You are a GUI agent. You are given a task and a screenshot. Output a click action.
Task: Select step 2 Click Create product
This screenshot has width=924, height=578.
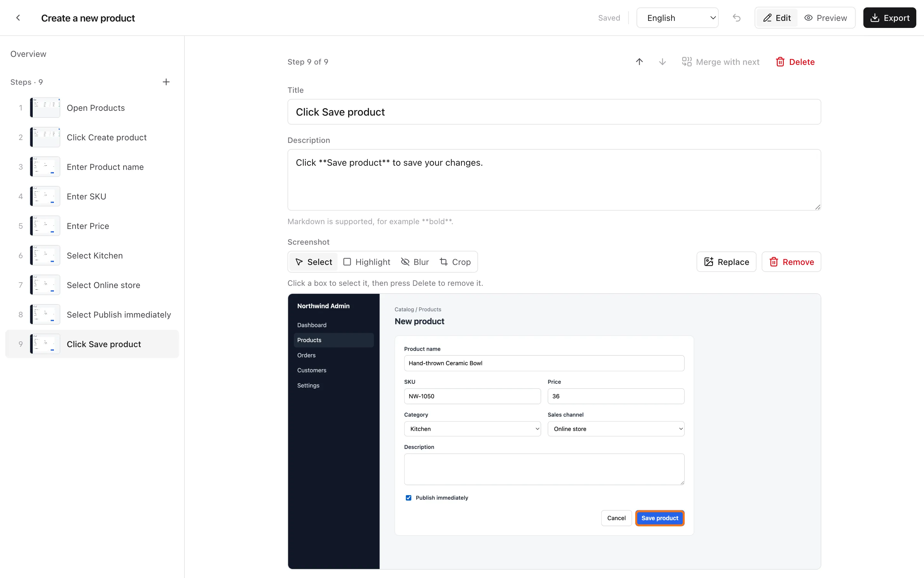[92, 137]
